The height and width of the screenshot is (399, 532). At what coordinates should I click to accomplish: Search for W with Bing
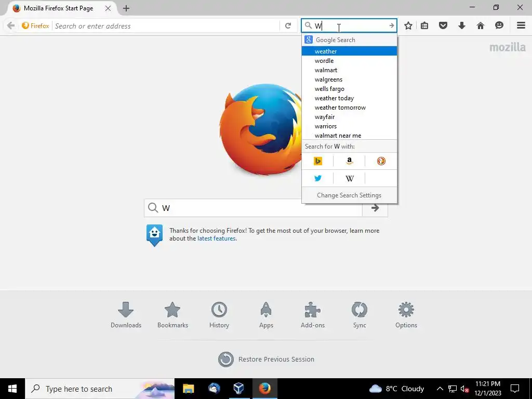pos(317,161)
